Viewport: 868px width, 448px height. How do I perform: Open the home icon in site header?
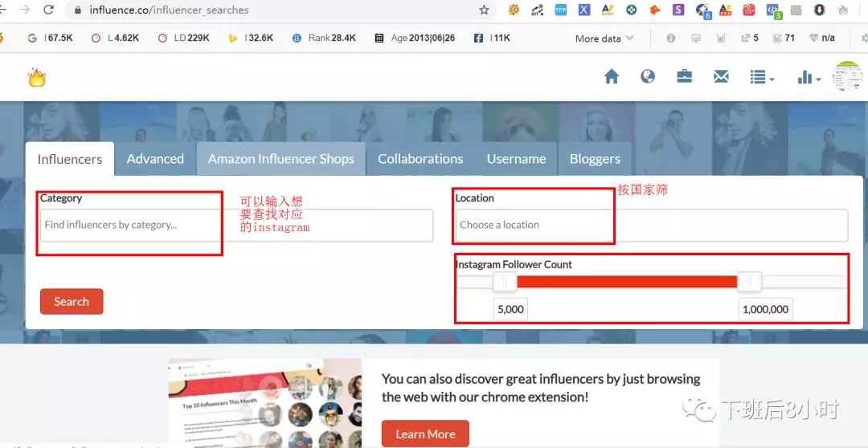[611, 76]
